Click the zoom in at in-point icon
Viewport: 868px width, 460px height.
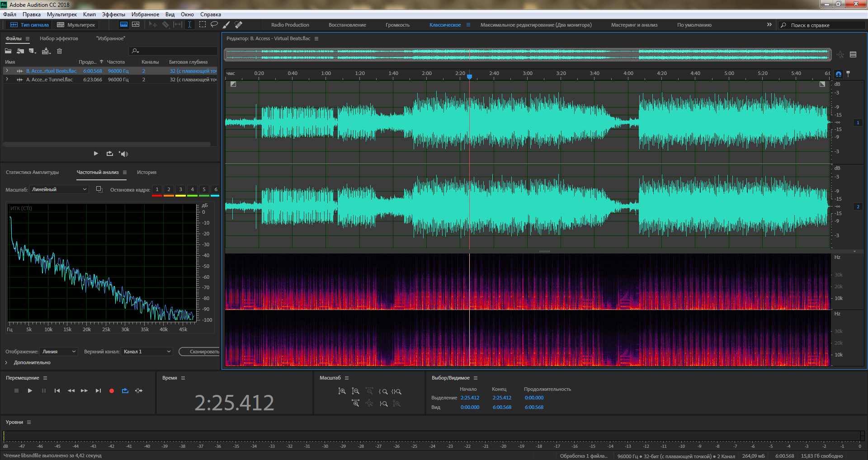click(383, 391)
